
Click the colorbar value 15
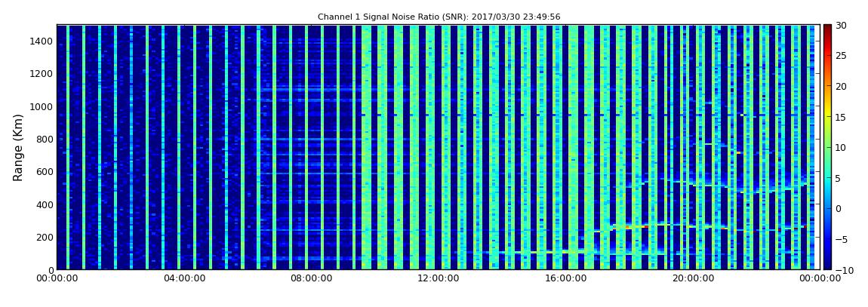(842, 117)
